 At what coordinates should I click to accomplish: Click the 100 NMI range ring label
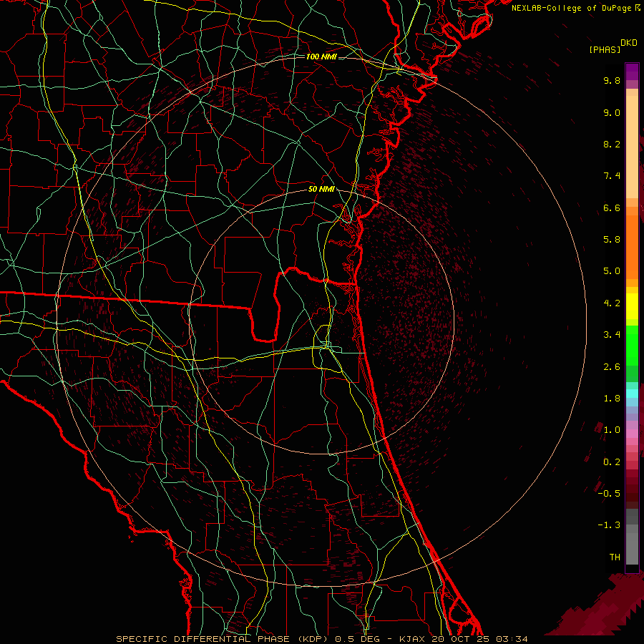[x=321, y=57]
